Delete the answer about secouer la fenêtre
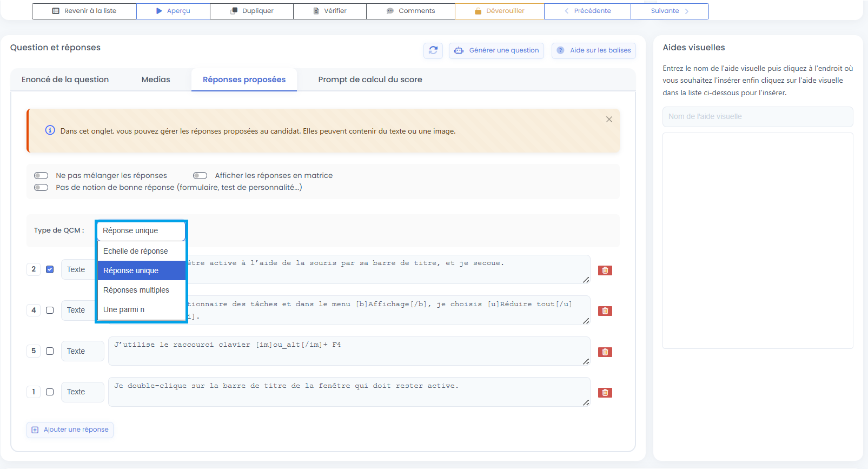This screenshot has width=868, height=469. point(605,270)
